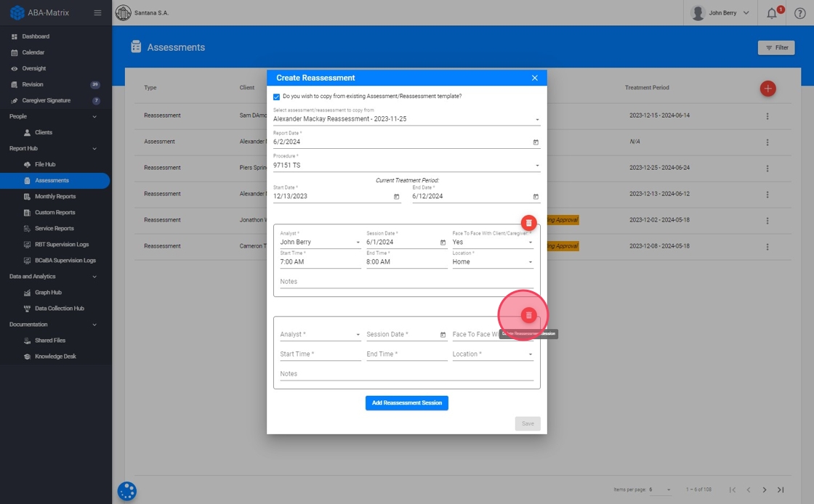Open the Procedure 97151 TS dropdown

point(406,166)
